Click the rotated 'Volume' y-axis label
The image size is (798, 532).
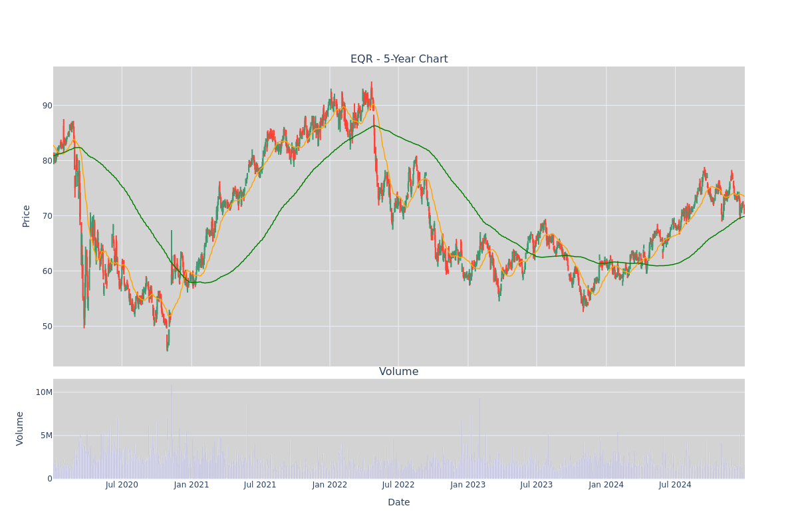(x=20, y=428)
